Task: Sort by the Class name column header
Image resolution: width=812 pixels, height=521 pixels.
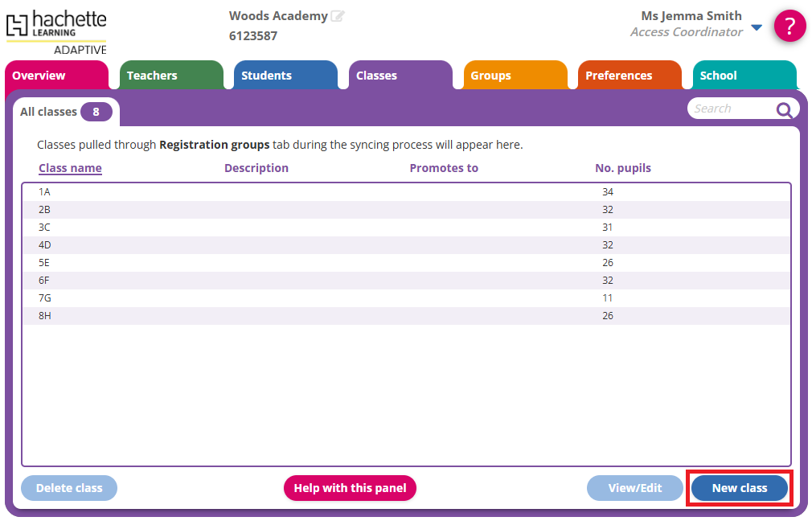Action: coord(70,168)
